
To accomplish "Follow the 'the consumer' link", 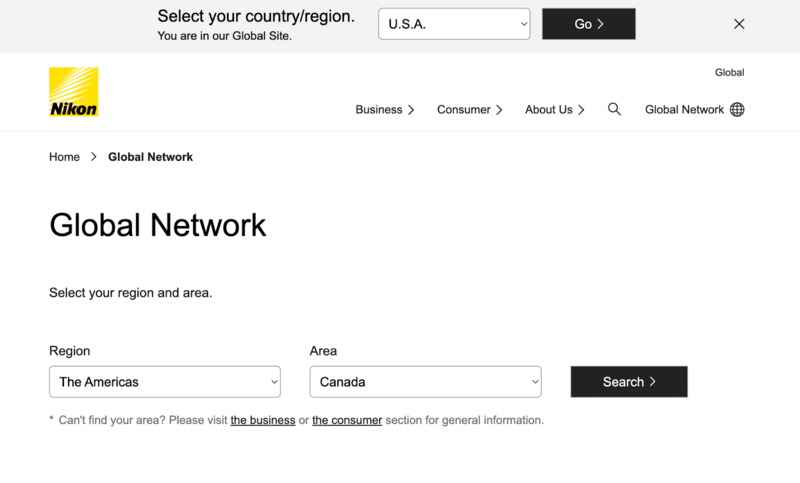I will (347, 420).
